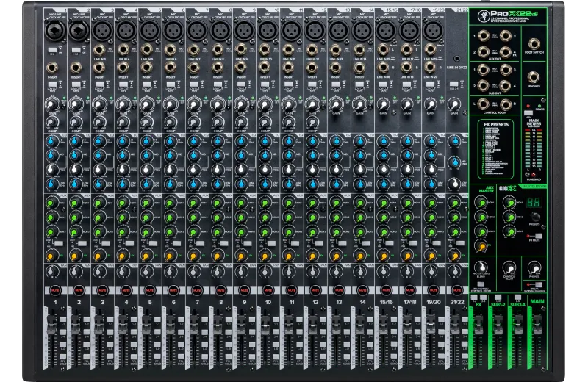Assign SUB3-4 to L-R main

(x=518, y=298)
